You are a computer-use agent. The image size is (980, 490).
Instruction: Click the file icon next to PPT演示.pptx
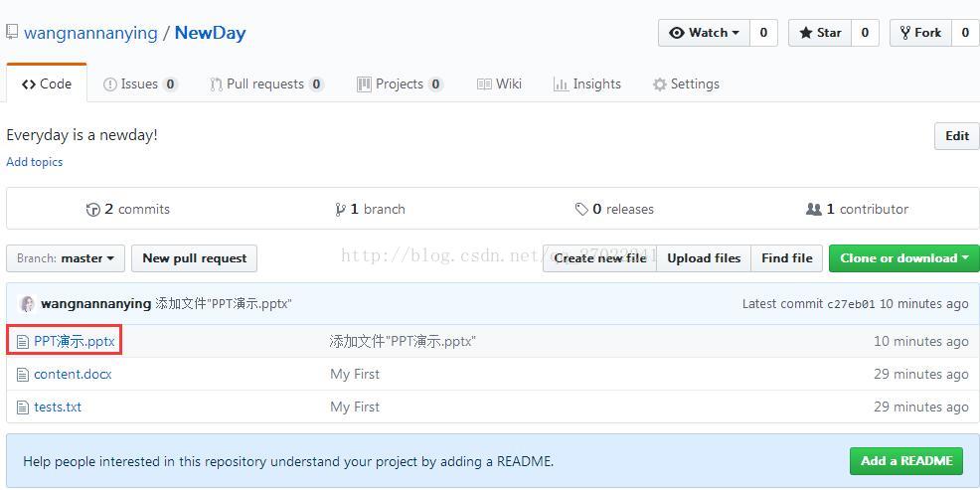coord(23,342)
